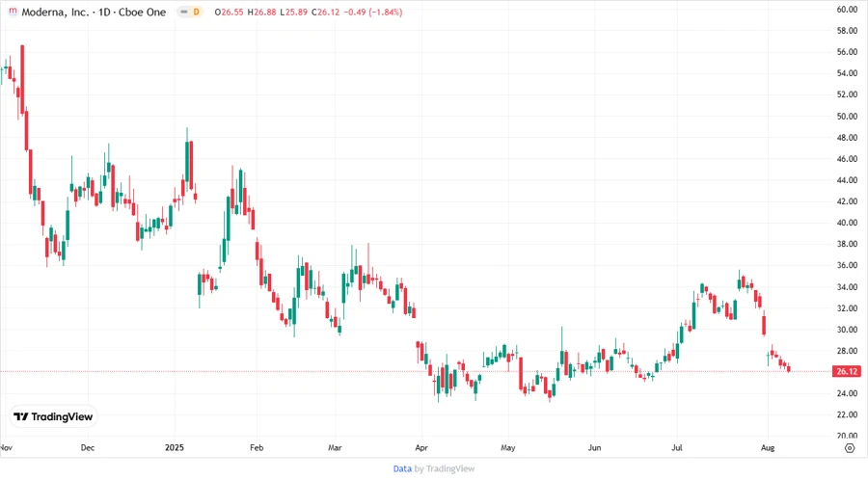Click the 2025 label on time axis
This screenshot has width=868, height=480.
175,447
